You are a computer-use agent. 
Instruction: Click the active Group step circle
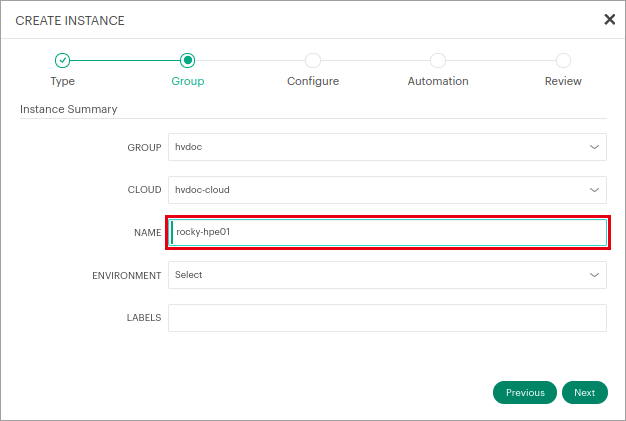click(187, 60)
